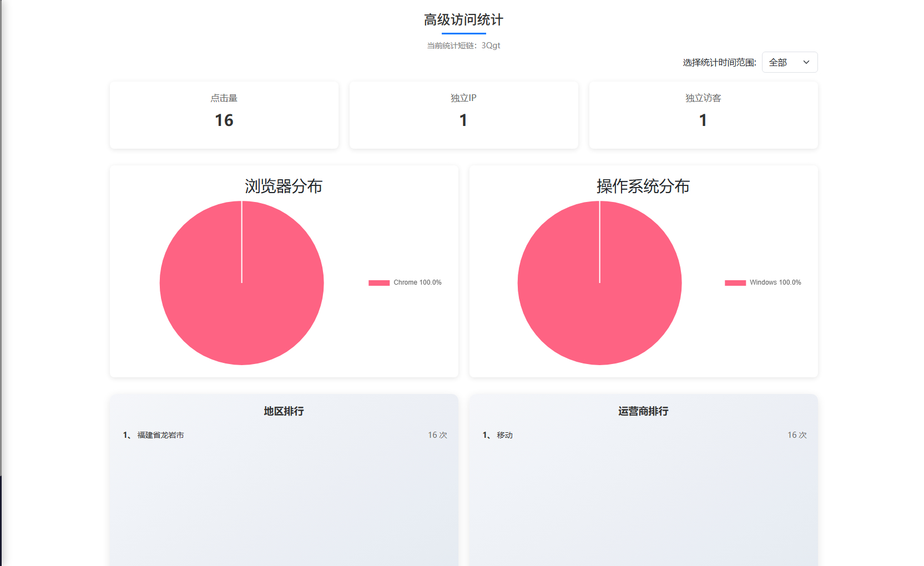Image resolution: width=924 pixels, height=566 pixels.
Task: Select the 独立IP statistics card
Action: (x=463, y=115)
